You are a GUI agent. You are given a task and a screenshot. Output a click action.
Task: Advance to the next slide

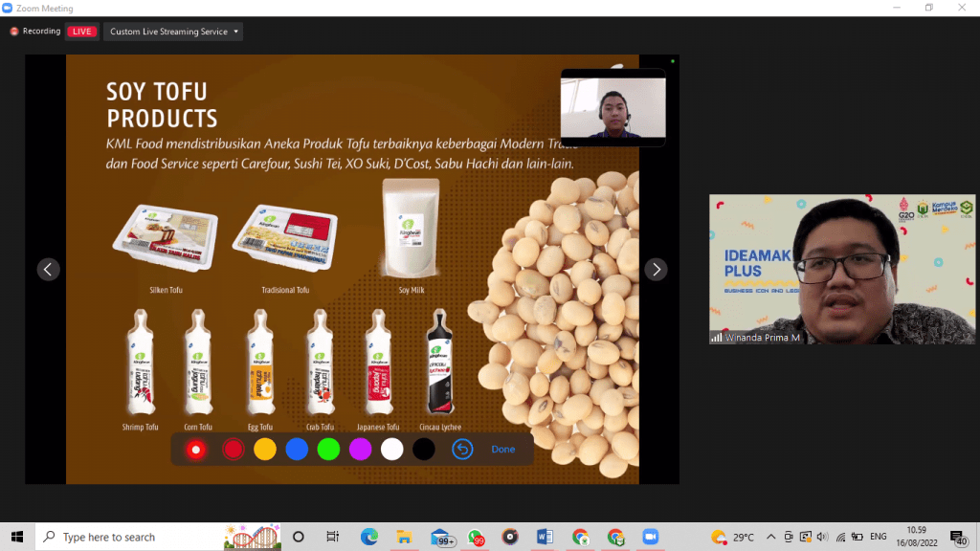click(657, 269)
